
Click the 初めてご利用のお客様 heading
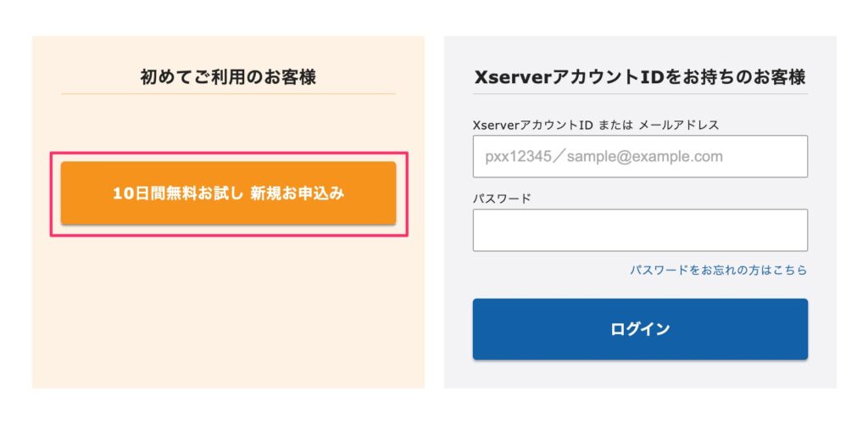(228, 77)
